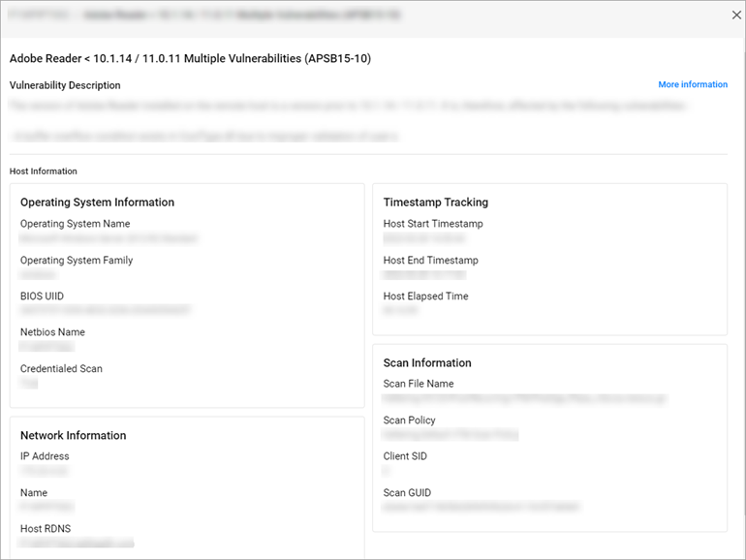
Task: Click the IP Address label
Action: pyautogui.click(x=45, y=456)
